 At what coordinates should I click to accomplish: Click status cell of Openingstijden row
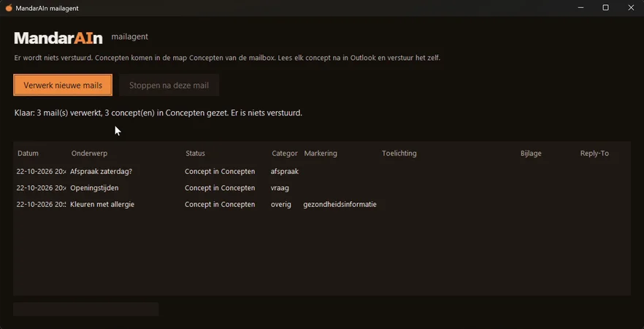tap(220, 188)
